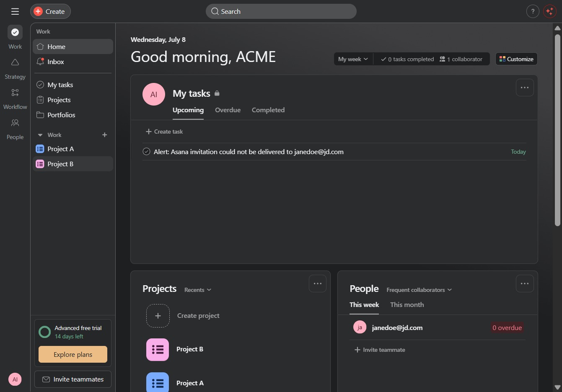Open the Workflow icon in rail

tap(15, 93)
